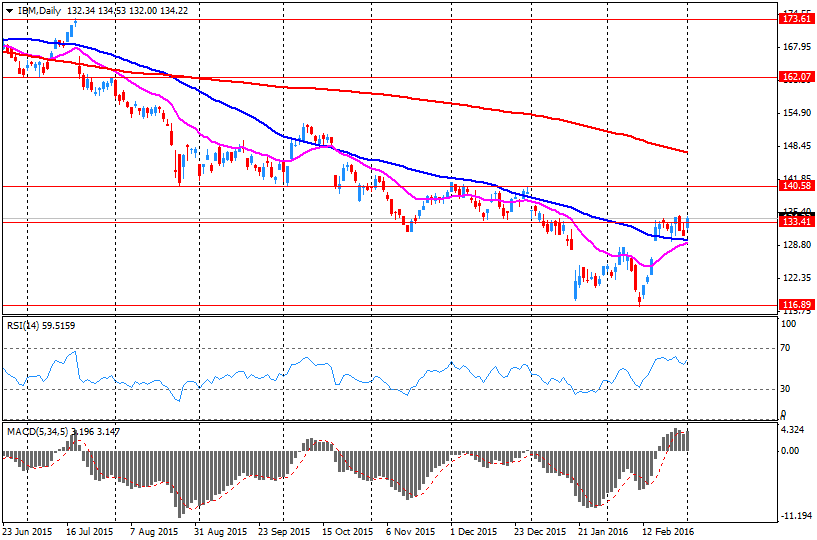Image resolution: width=817 pixels, height=540 pixels.
Task: Click the 16 Jul 2015 date label
Action: click(x=90, y=532)
